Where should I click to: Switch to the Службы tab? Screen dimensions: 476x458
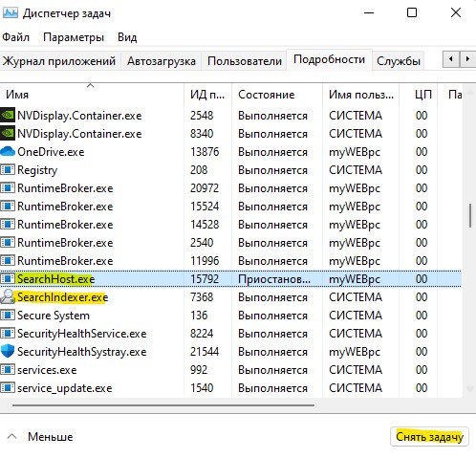point(399,60)
